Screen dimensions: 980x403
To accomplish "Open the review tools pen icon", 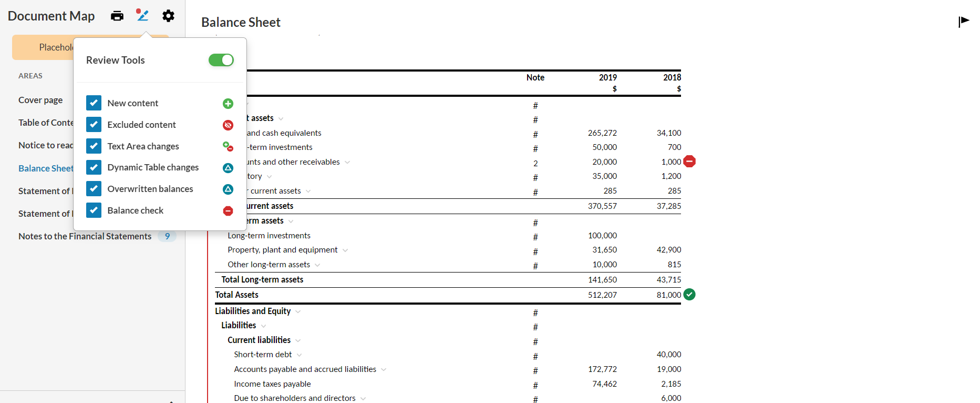I will (142, 15).
